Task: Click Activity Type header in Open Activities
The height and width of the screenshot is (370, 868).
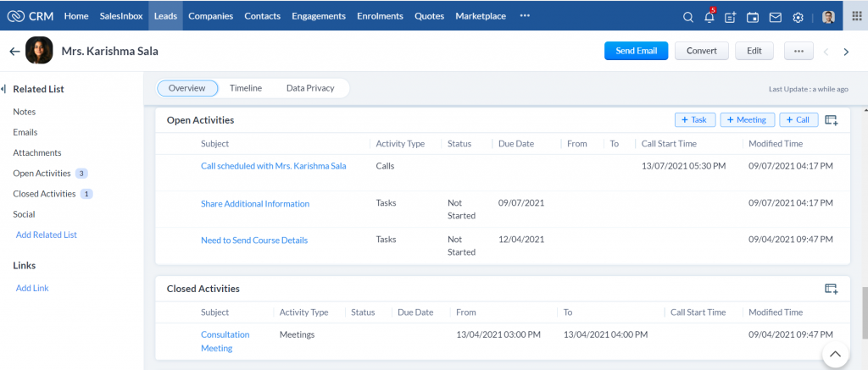Action: tap(400, 144)
